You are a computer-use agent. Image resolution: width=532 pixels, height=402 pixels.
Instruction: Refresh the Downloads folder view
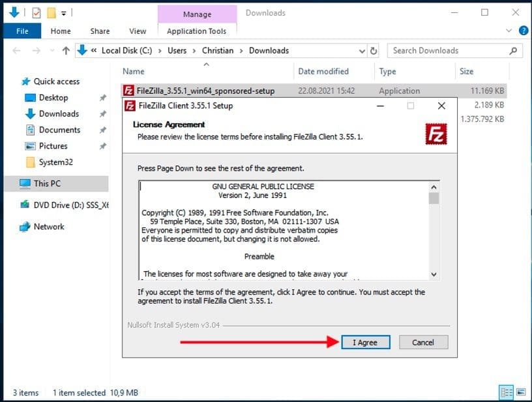click(372, 50)
